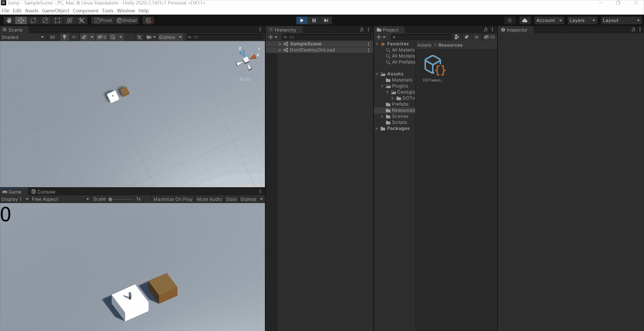
Task: Toggle Mute Audio in Game view
Action: click(209, 199)
